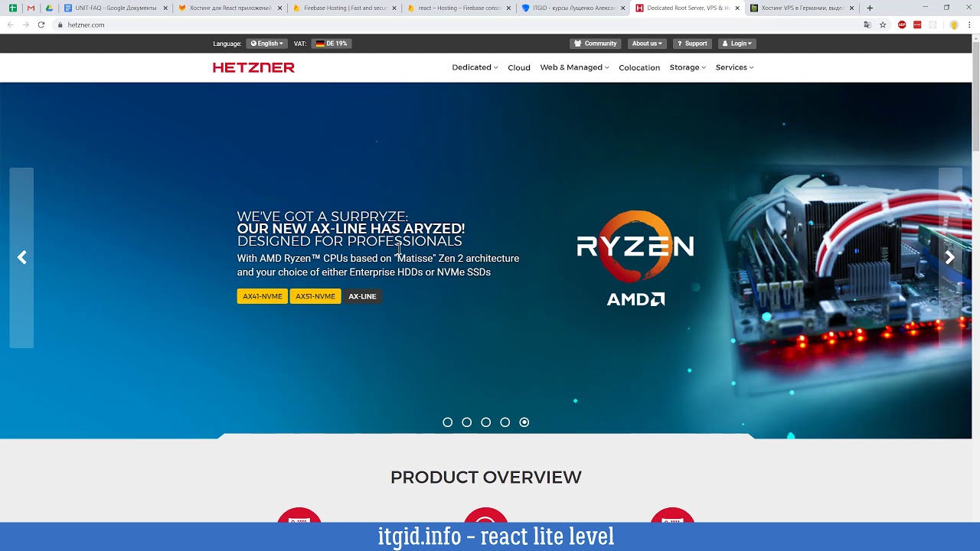The image size is (980, 551).
Task: Click the browser back arrow
Action: coord(11,24)
